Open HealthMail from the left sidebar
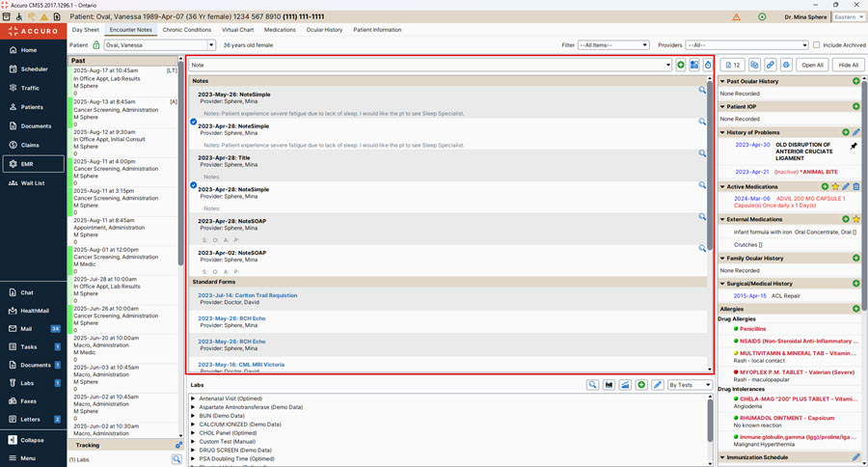The image size is (868, 467). [x=35, y=311]
